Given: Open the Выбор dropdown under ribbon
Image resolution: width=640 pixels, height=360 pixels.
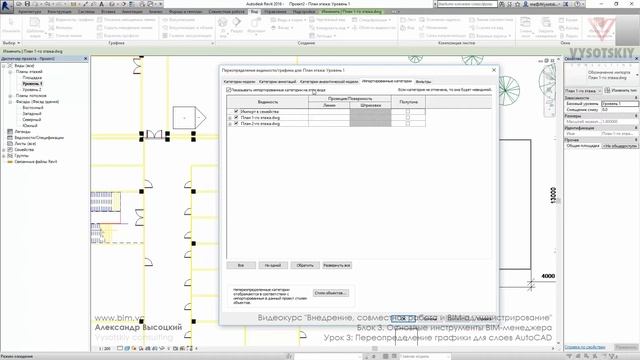Looking at the screenshot, I should [11, 43].
